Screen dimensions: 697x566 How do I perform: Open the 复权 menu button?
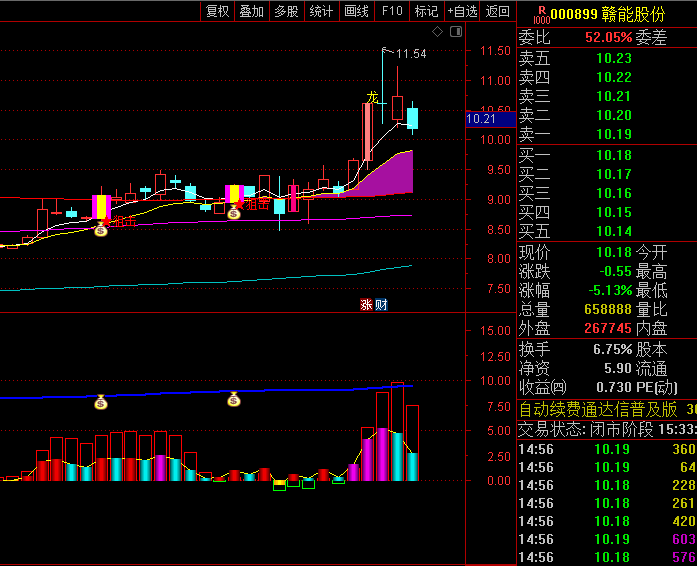pos(217,11)
